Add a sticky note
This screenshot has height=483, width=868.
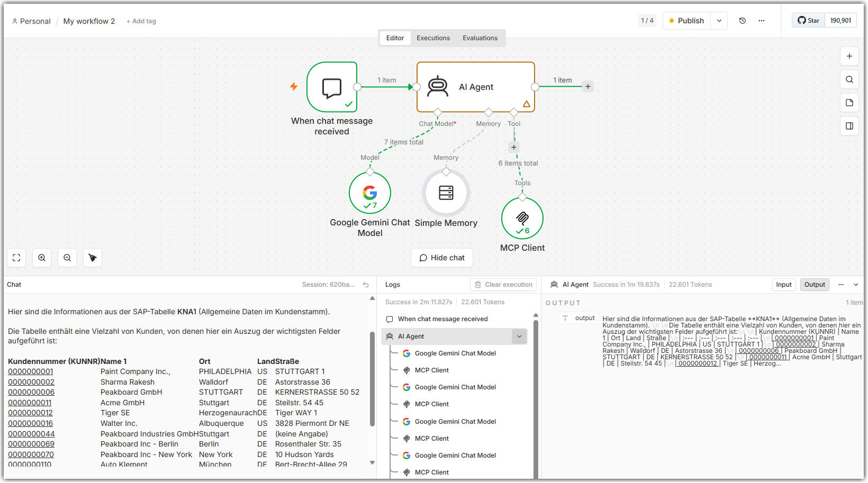pyautogui.click(x=849, y=103)
